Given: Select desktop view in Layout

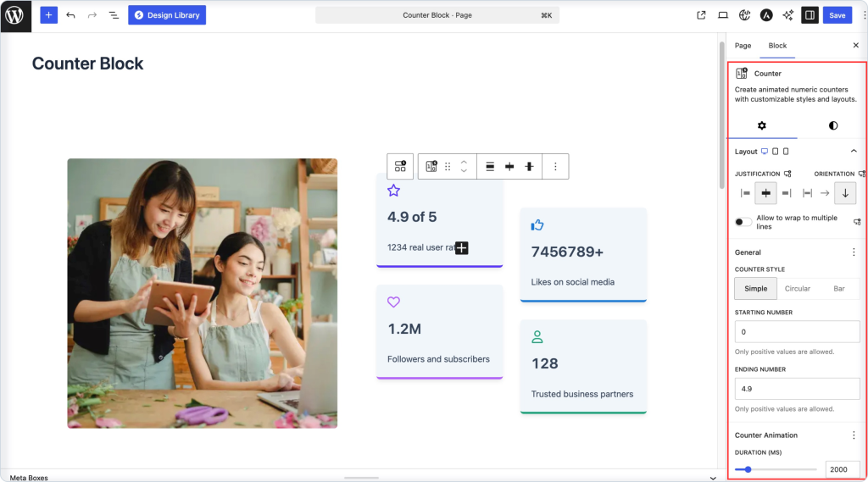Looking at the screenshot, I should [765, 152].
